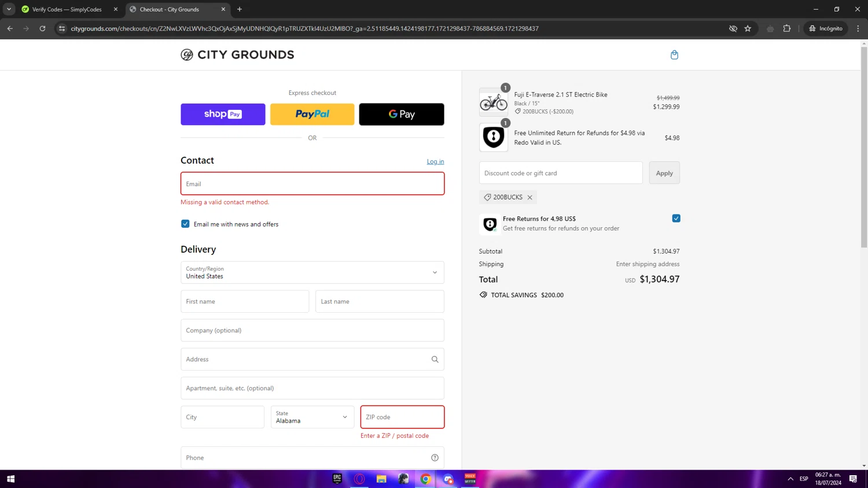Click the Email input field
Screen dimensions: 868x488
click(312, 184)
